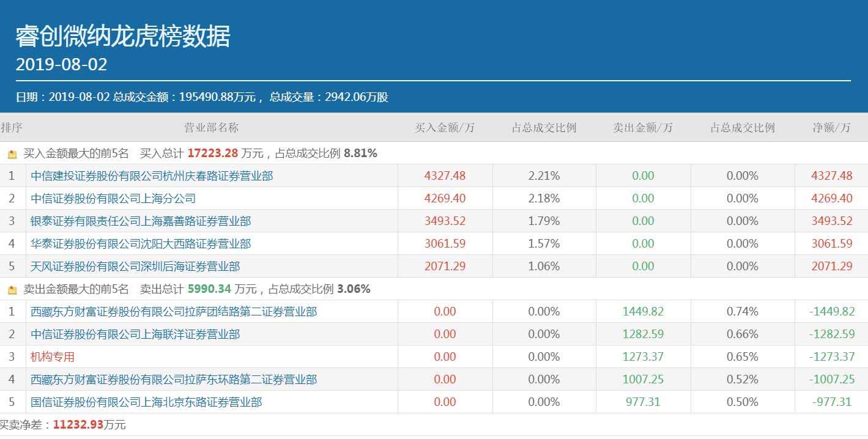868x439 pixels.
Task: Click the red 机构专用 link
Action: [x=53, y=357]
